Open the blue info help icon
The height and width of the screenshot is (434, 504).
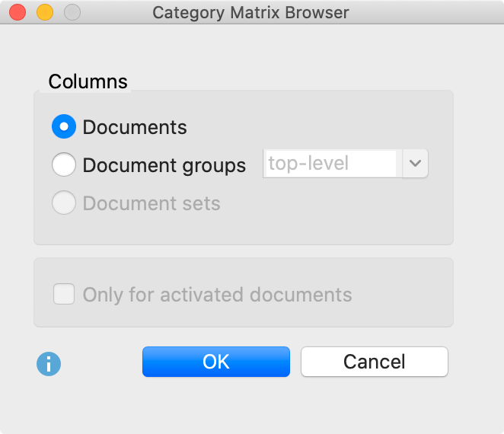click(x=49, y=364)
